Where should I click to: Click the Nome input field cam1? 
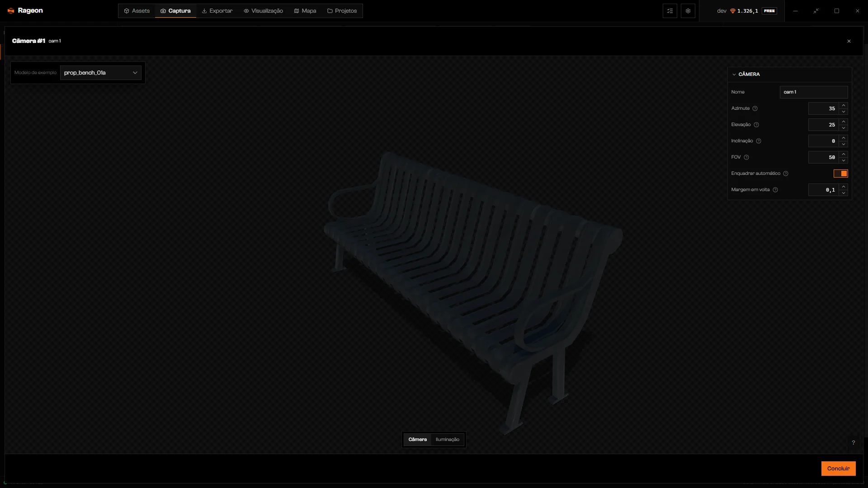pyautogui.click(x=814, y=92)
